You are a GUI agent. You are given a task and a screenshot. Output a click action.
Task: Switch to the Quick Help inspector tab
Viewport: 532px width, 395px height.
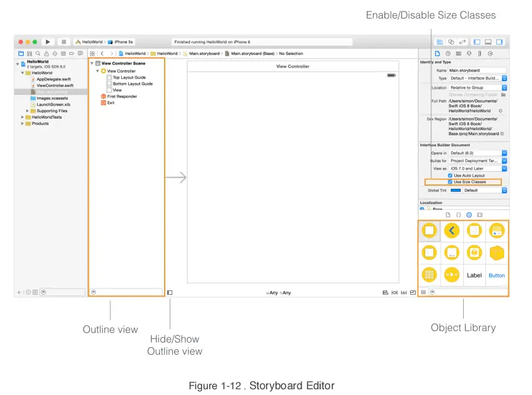[x=448, y=53]
